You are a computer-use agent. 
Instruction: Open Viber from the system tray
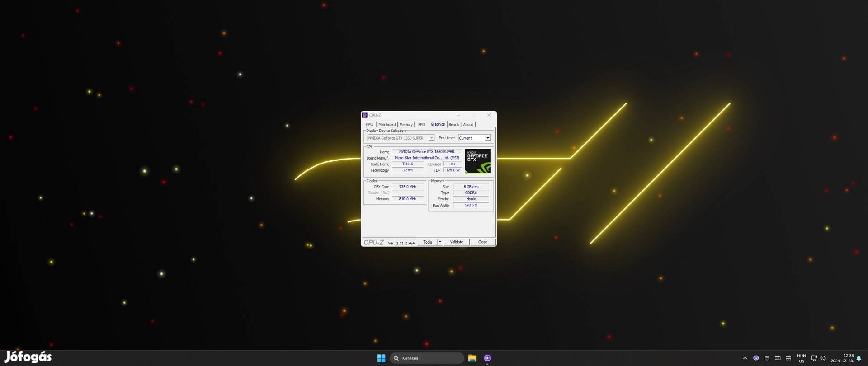(x=756, y=358)
